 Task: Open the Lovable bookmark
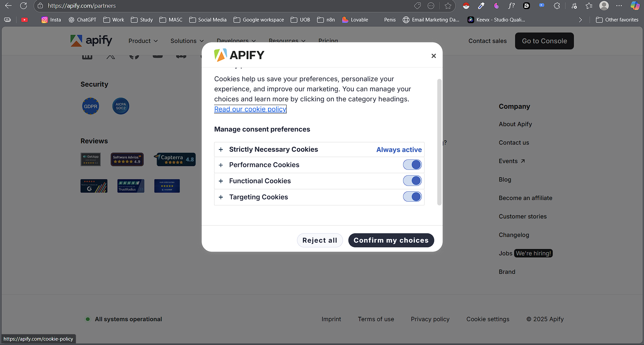coord(355,20)
